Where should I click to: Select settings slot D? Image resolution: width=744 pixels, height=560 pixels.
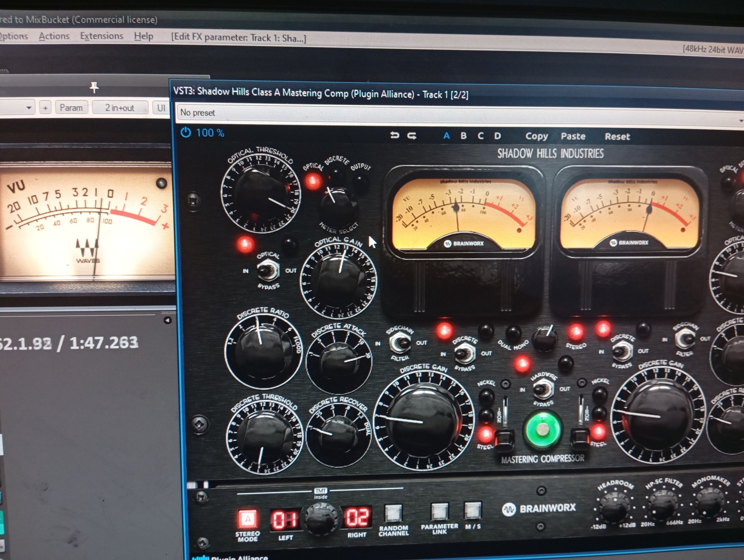(498, 136)
